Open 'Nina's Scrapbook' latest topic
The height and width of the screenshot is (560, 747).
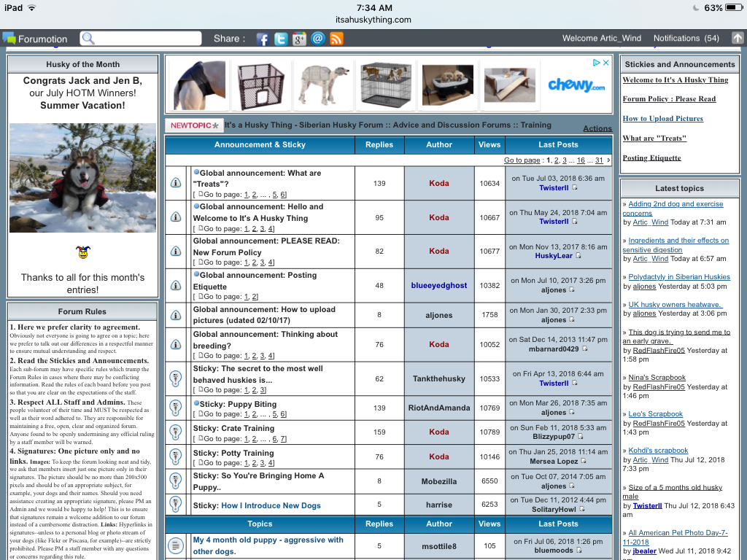click(x=657, y=378)
